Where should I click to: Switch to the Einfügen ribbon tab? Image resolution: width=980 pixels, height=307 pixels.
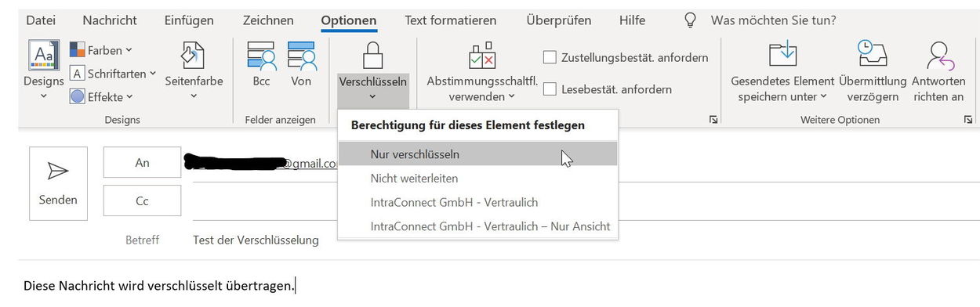(x=190, y=20)
